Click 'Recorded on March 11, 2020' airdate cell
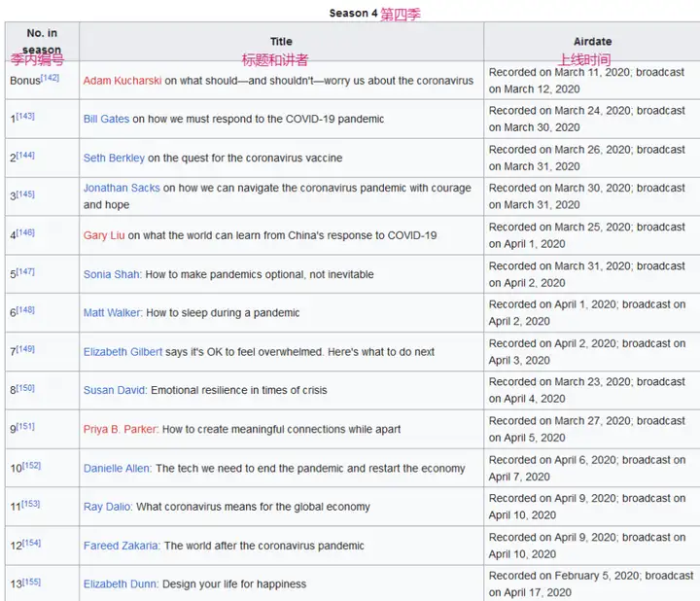The height and width of the screenshot is (601, 700). (592, 81)
